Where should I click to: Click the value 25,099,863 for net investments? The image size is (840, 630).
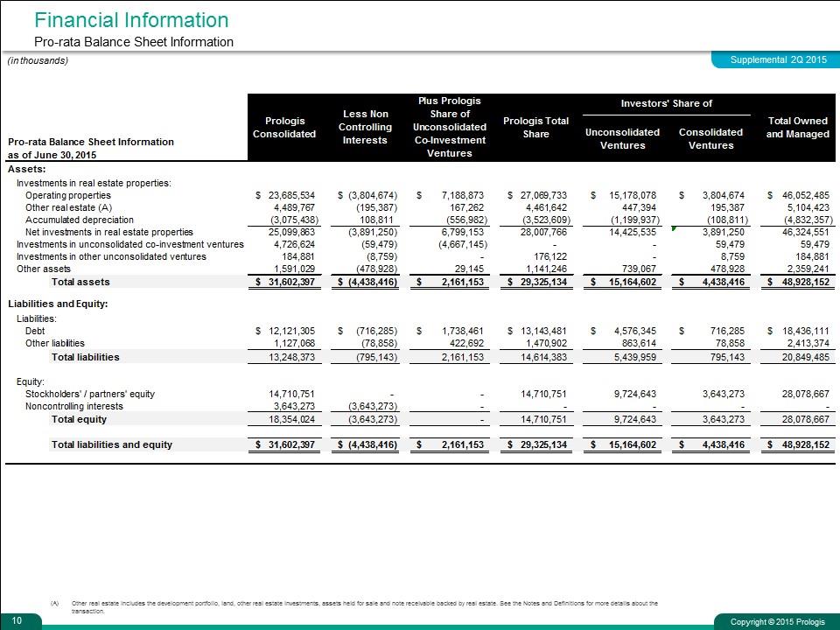291,233
